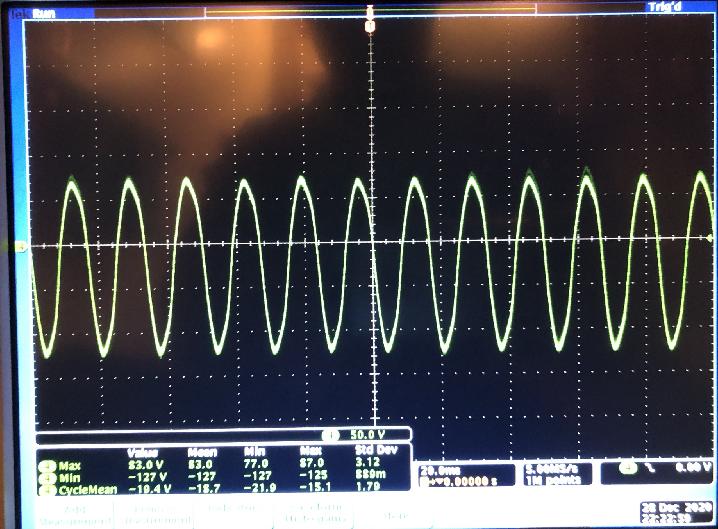The width and height of the screenshot is (718, 529).
Task: Click the -15.1 value in CycleMean row
Action: (315, 486)
